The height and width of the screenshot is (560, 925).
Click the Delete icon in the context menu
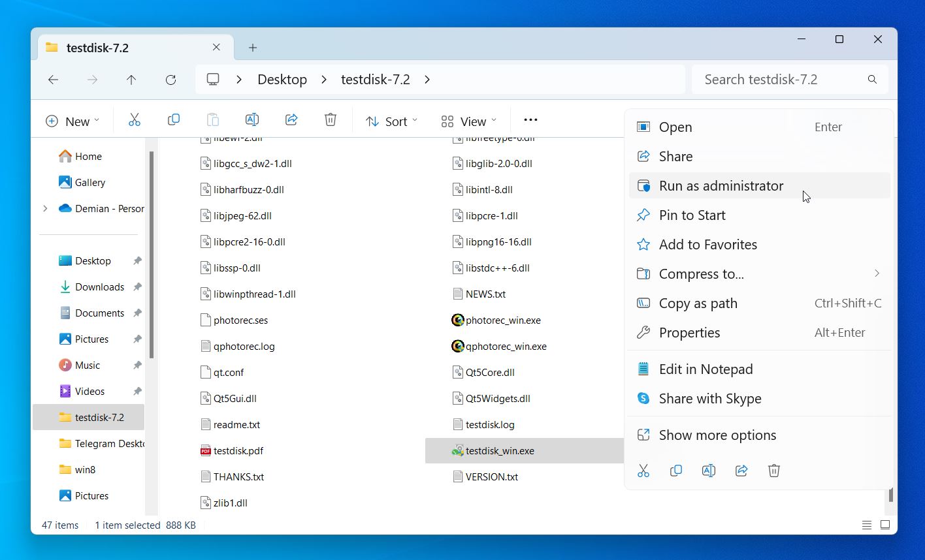pyautogui.click(x=774, y=471)
